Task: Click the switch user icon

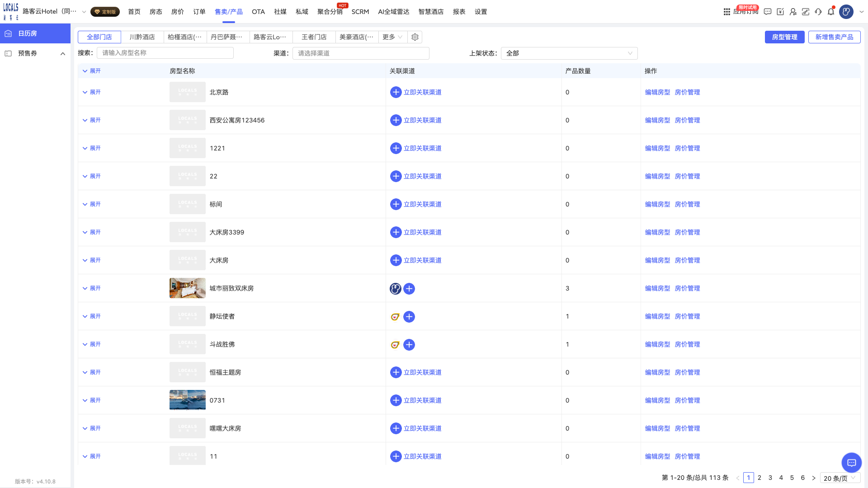Action: click(793, 12)
